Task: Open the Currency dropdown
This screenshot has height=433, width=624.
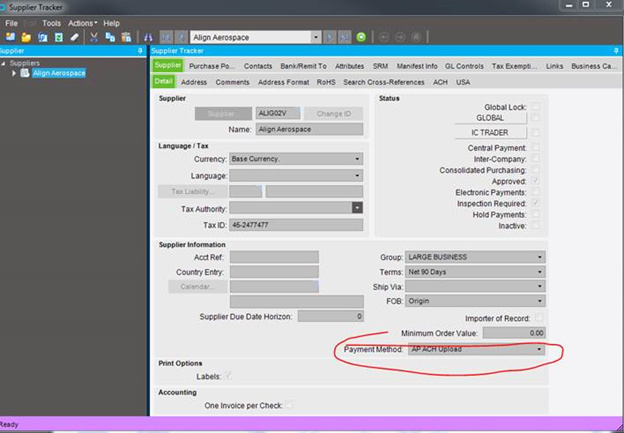Action: [357, 159]
